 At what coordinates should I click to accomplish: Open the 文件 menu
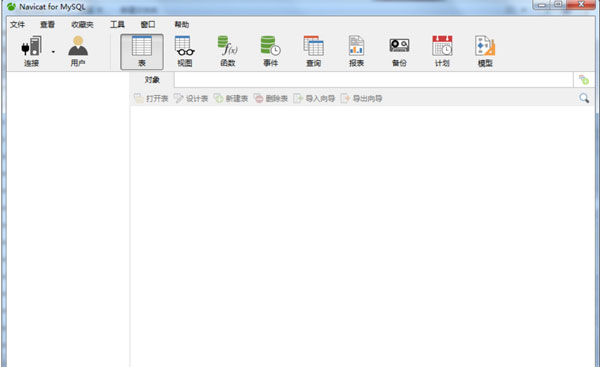point(17,24)
